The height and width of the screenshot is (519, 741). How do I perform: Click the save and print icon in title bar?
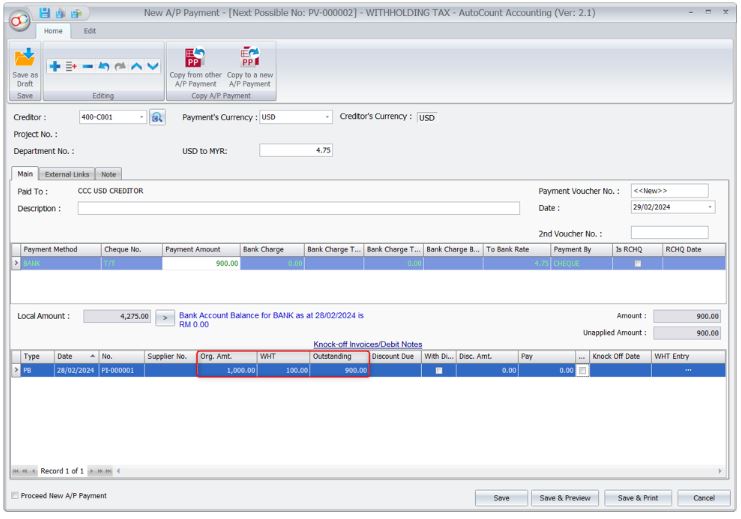tap(76, 13)
